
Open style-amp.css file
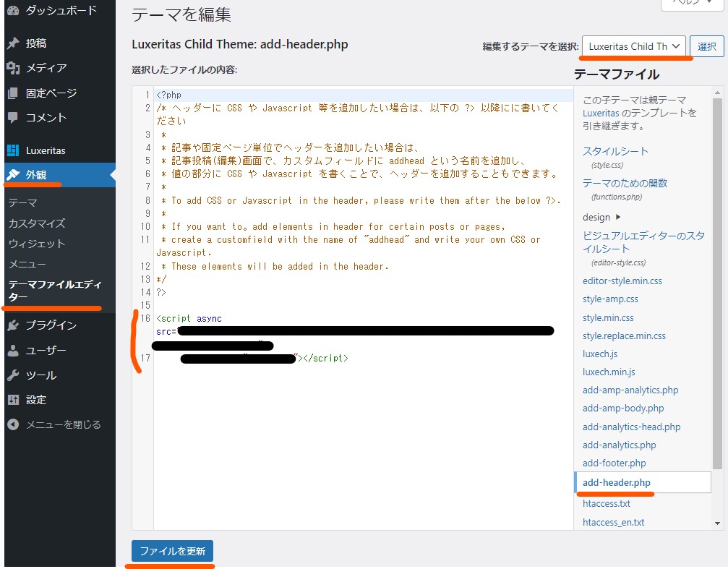pos(610,299)
